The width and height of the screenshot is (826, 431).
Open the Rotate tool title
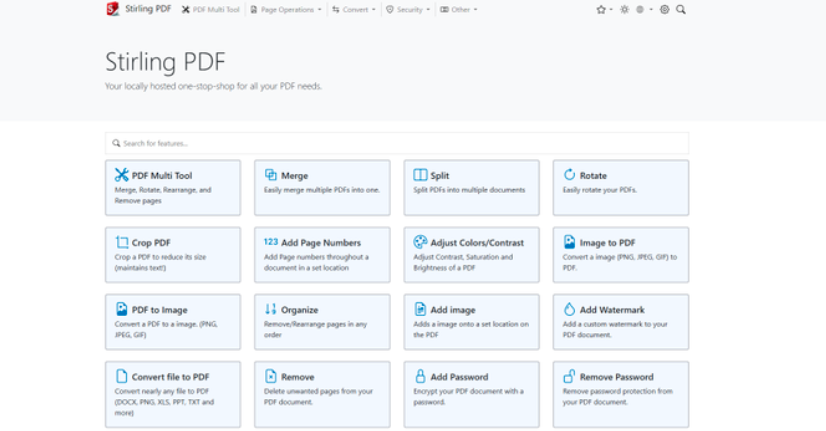point(593,175)
